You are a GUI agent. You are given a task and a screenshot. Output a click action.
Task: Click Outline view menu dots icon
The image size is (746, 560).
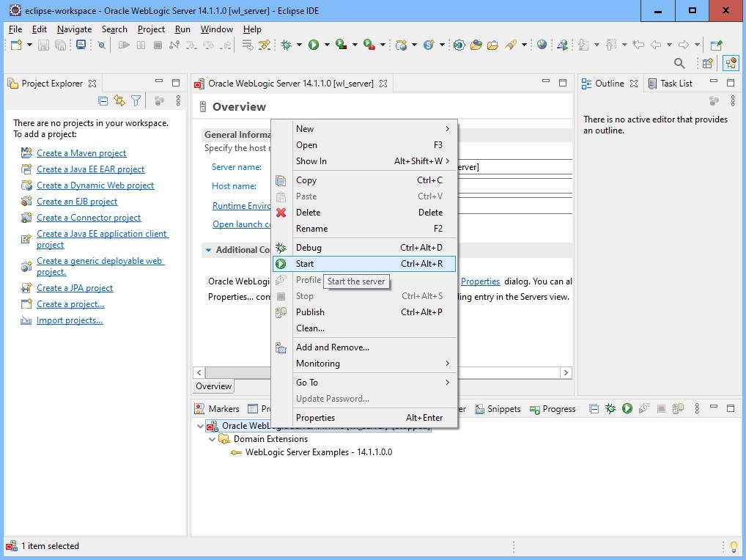tap(733, 101)
